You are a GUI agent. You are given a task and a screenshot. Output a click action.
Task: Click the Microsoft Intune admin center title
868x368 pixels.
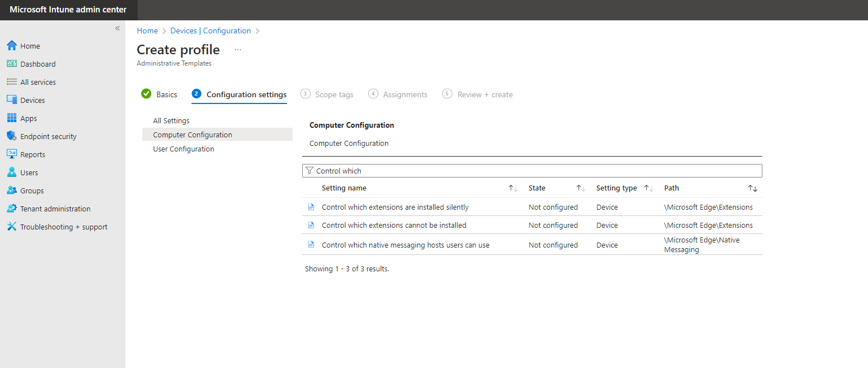68,10
